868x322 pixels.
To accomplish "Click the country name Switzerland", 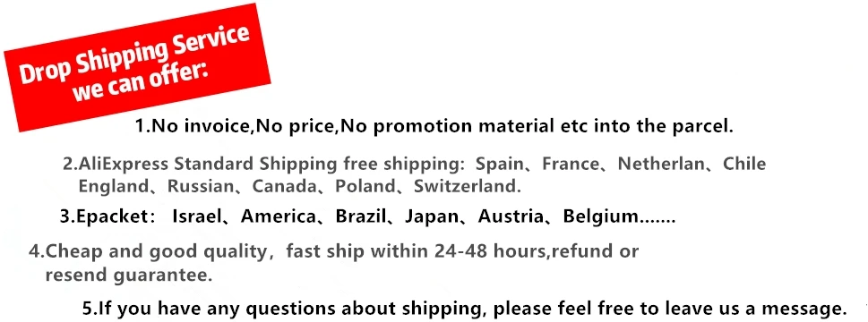I will point(467,186).
